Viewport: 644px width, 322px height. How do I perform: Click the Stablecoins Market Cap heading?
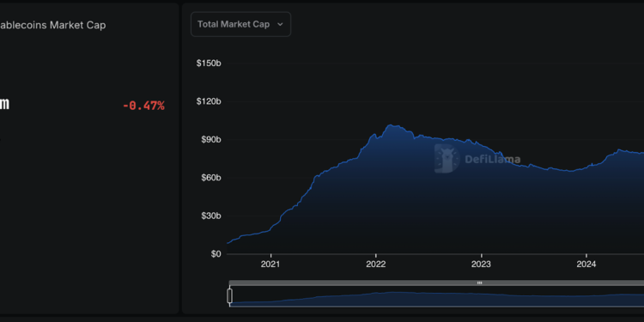pos(52,25)
